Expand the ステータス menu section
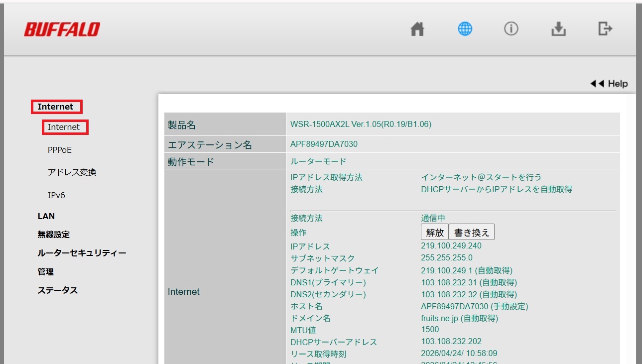This screenshot has height=364, width=642. click(x=58, y=290)
